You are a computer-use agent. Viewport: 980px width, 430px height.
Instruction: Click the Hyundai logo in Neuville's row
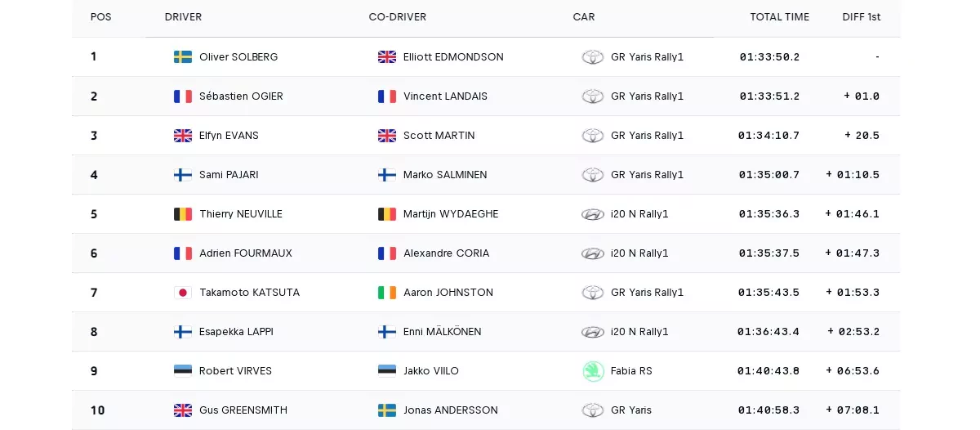593,214
